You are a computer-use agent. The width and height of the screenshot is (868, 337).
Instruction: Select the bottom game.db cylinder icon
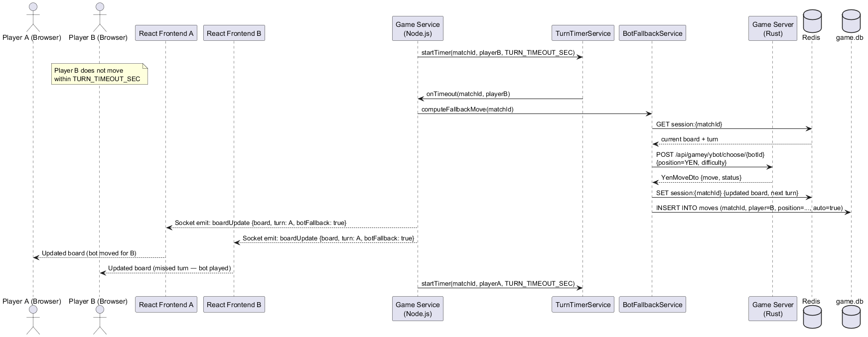coord(851,317)
